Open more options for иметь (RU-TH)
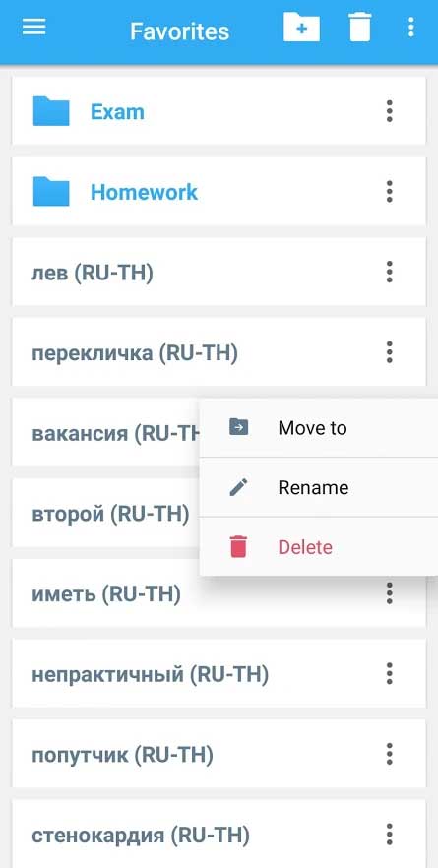The height and width of the screenshot is (868, 438). pos(389,593)
